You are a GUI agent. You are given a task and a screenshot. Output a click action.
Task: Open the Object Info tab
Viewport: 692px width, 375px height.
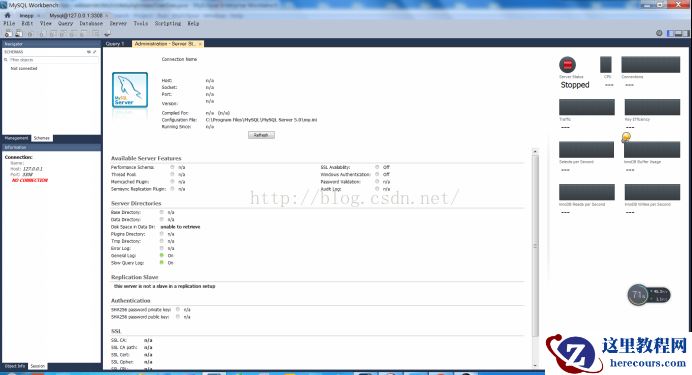tap(15, 366)
